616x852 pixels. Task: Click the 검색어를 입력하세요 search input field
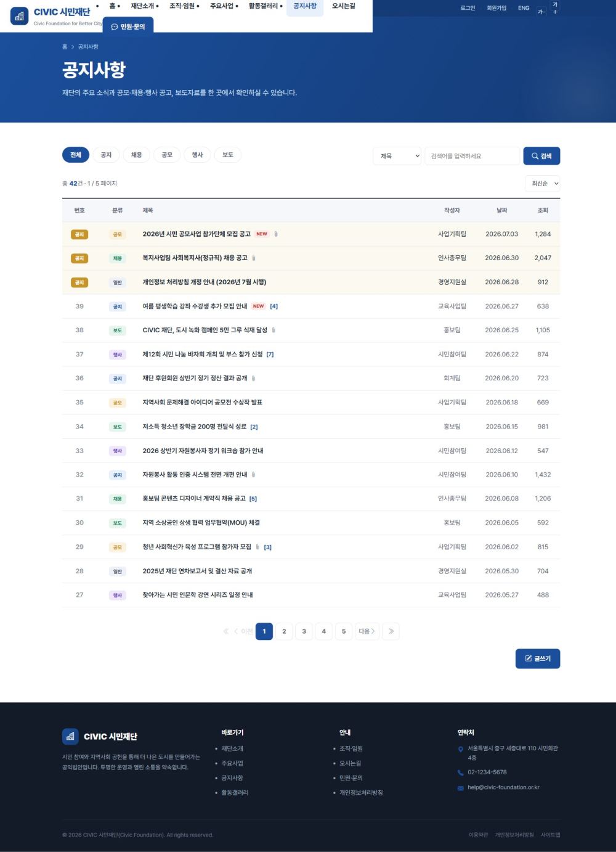(x=472, y=156)
